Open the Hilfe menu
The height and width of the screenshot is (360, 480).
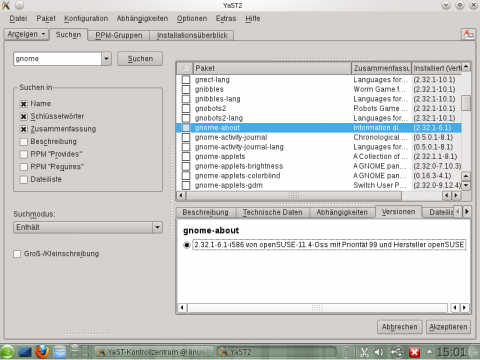[253, 19]
